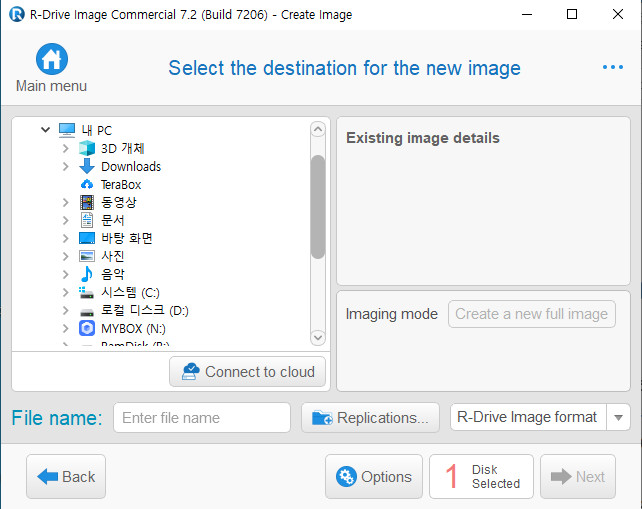This screenshot has height=509, width=642.
Task: Click the Connect to cloud button
Action: tap(247, 372)
